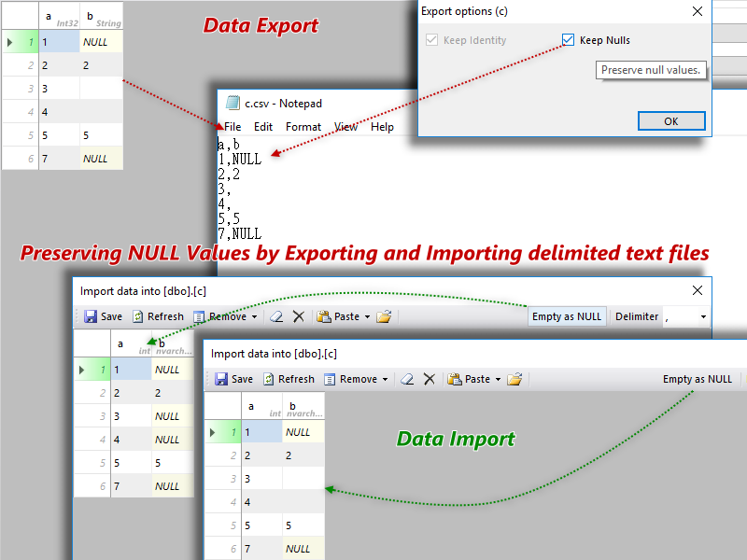Viewport: 747px width, 560px height.
Task: Click the Paste clipboard icon in back import window
Action: click(x=324, y=316)
